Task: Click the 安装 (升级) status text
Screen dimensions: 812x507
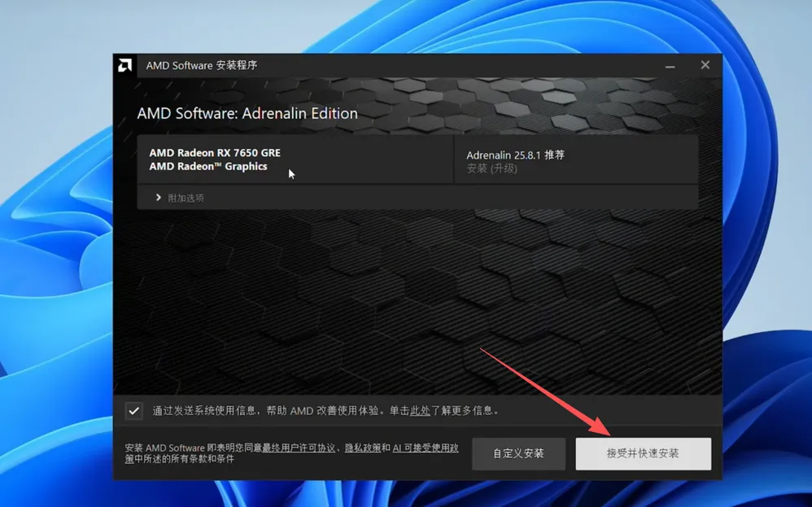Action: coord(491,168)
